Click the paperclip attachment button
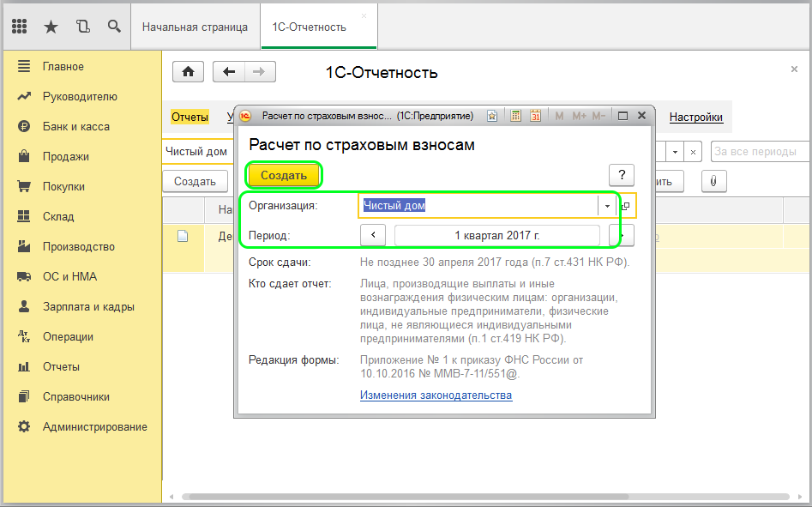 coord(713,181)
